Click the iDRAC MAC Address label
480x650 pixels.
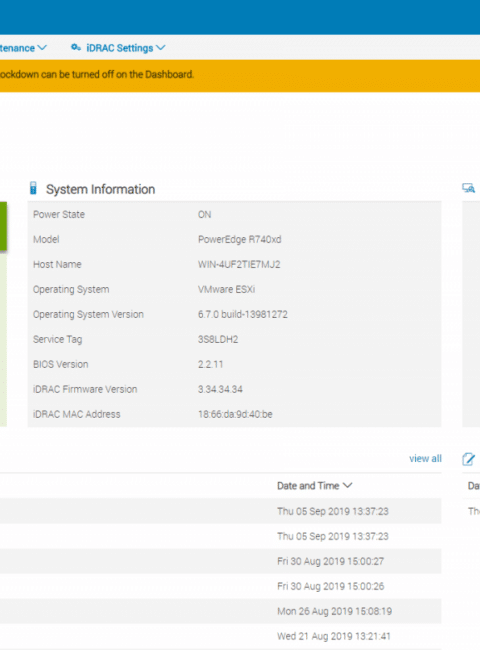[x=77, y=414]
